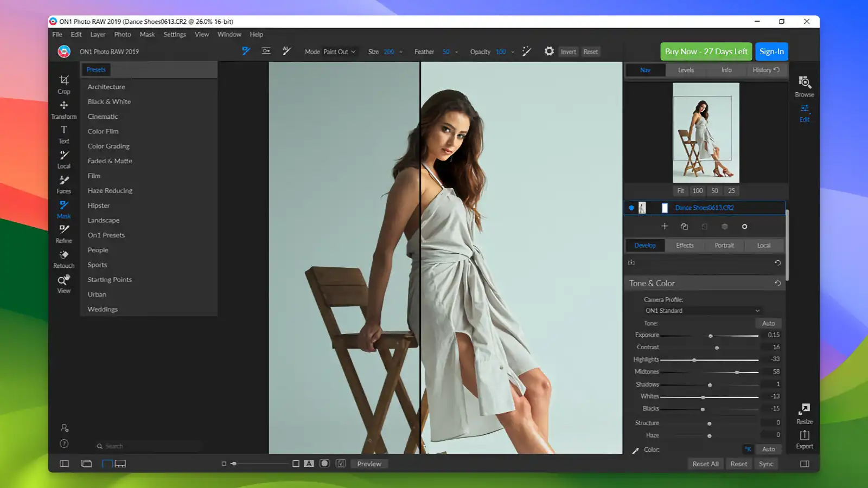Toggle visibility of the Dance Shoes0613.CR2 layer
The image size is (868, 488).
tap(631, 207)
